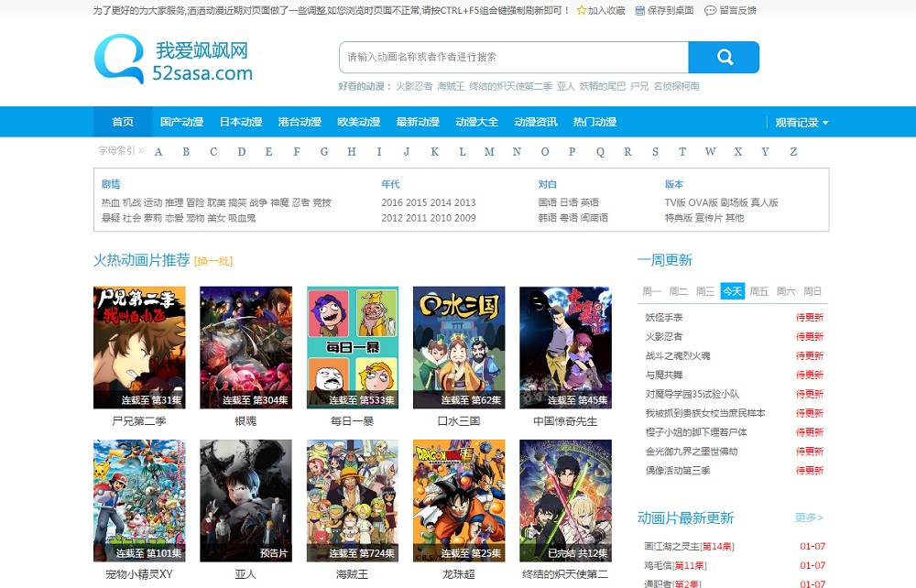The image size is (916, 588).
Task: Filter by 热血 genre
Action: [x=111, y=202]
